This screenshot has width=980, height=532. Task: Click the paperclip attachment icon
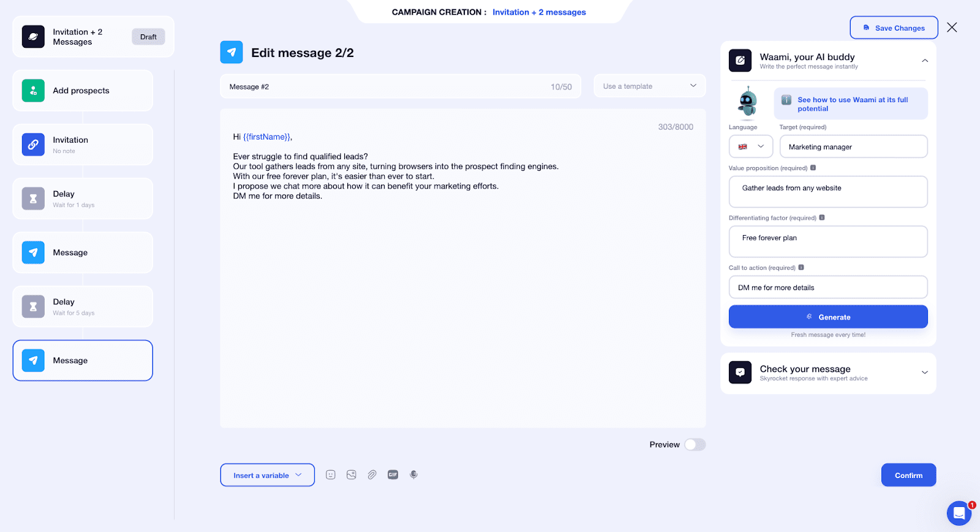tap(372, 474)
